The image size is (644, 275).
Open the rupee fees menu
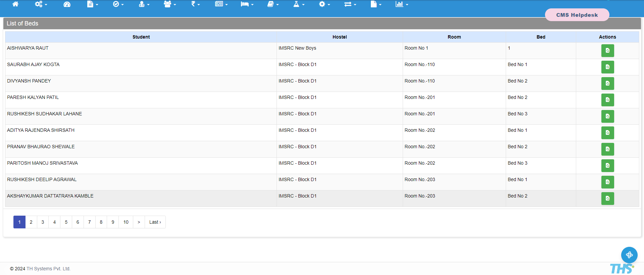pos(195,4)
